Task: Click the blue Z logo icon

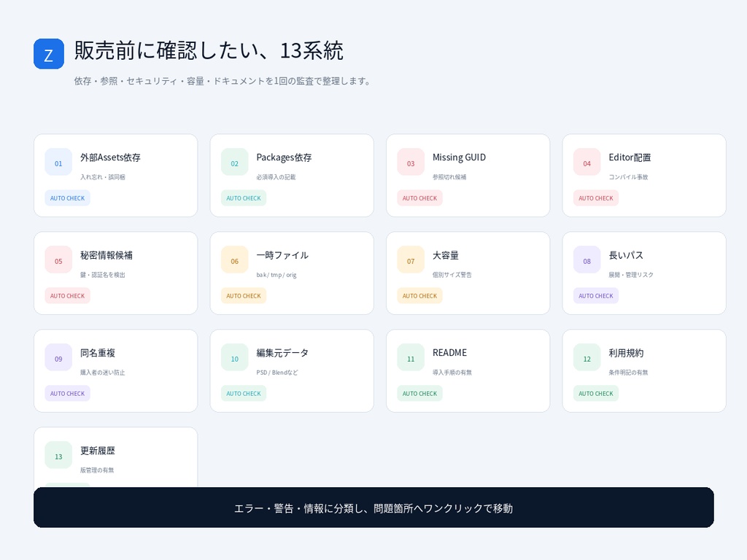Action: [x=49, y=54]
